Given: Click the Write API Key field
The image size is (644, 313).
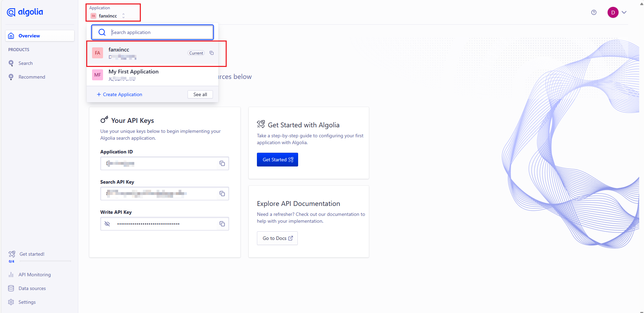Looking at the screenshot, I should 165,224.
